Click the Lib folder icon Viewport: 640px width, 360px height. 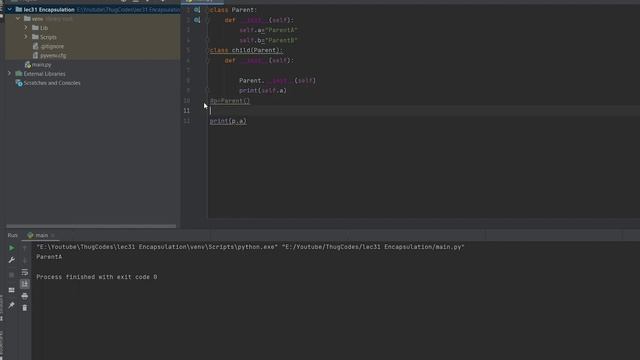click(35, 28)
